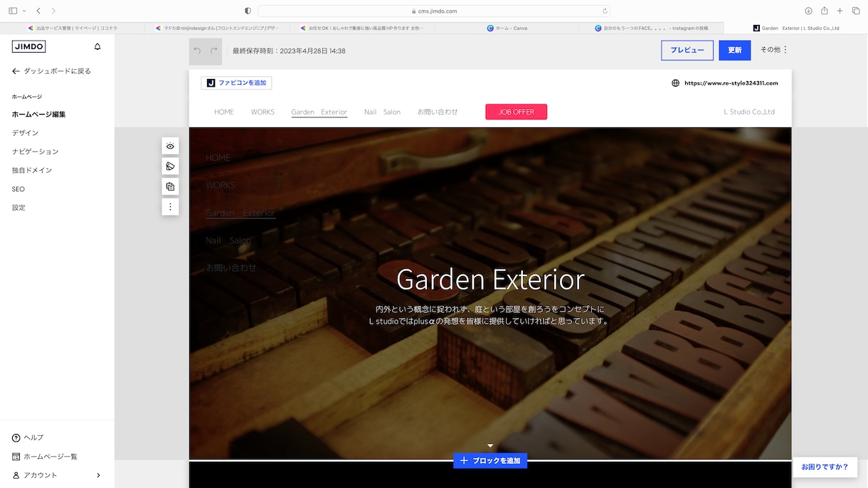Open block options three-dot menu

coord(170,207)
